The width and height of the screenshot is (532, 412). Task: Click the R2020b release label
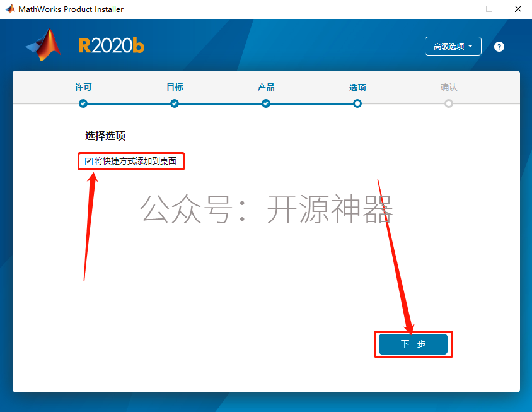click(x=112, y=45)
